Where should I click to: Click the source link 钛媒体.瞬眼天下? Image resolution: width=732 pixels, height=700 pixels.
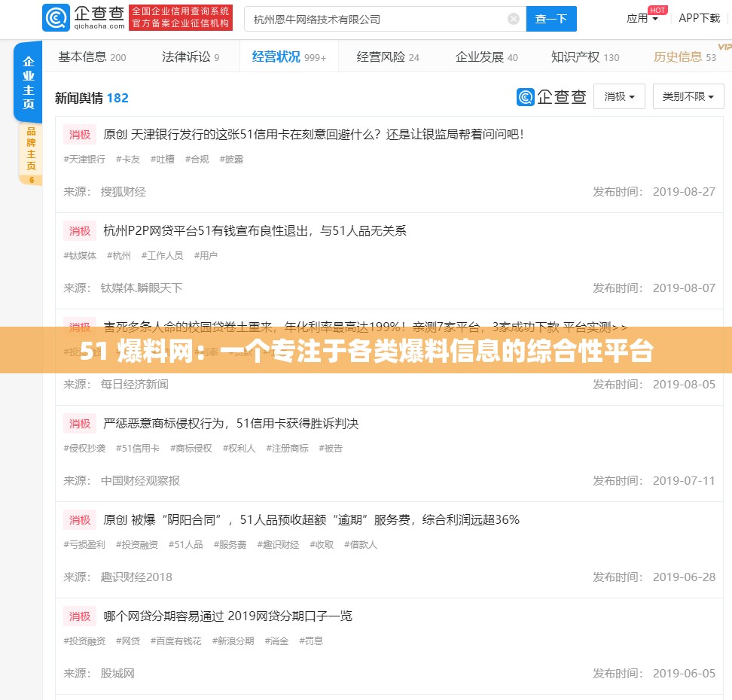[x=141, y=288]
